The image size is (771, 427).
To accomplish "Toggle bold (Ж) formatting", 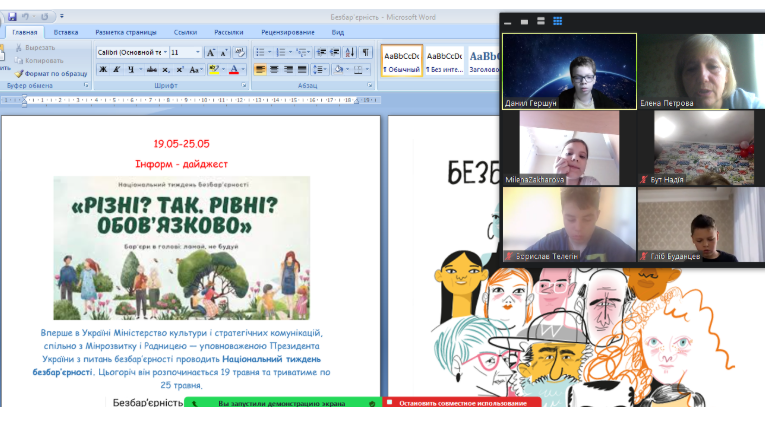I will pos(103,70).
